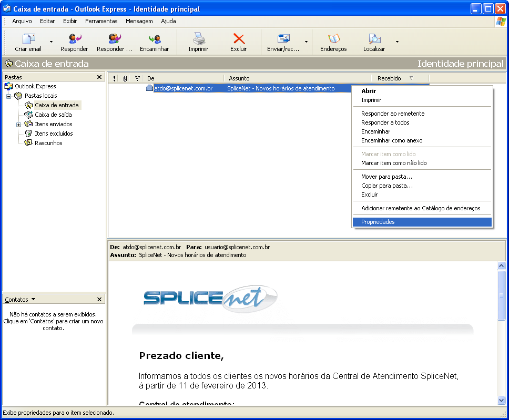The width and height of the screenshot is (509, 420).
Task: Click the Responder a todos toolbar icon
Action: click(115, 38)
